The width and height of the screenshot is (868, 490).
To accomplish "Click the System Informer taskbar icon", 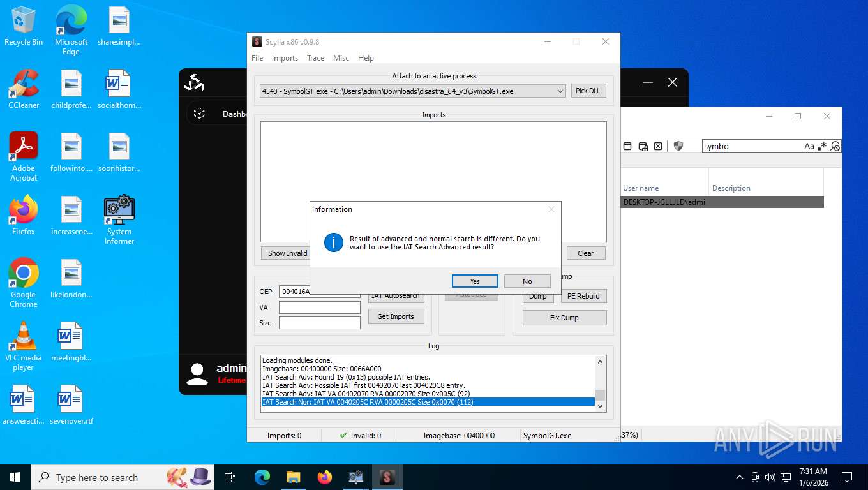I will 356,477.
